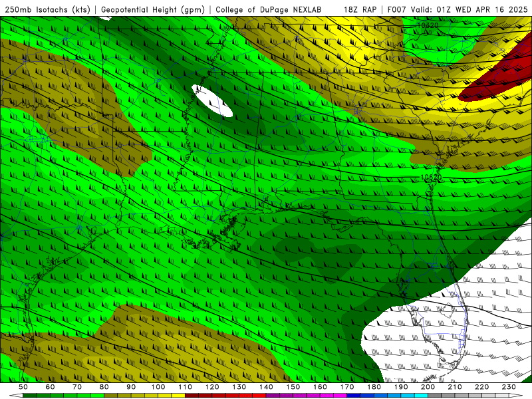Click the '250mb Isotachs (kts)' title text

47,9
